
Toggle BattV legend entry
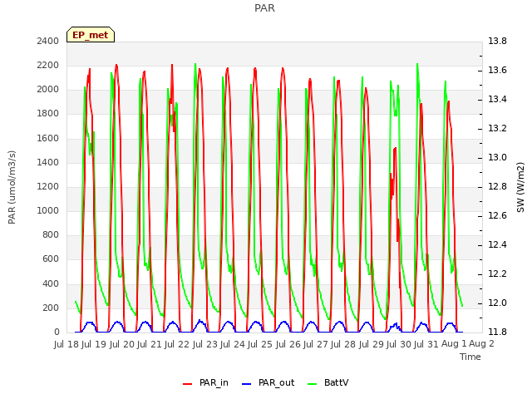(x=328, y=382)
